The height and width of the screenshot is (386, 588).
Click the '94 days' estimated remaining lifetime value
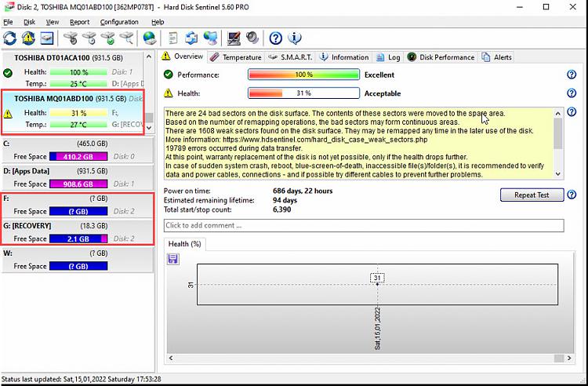click(285, 200)
